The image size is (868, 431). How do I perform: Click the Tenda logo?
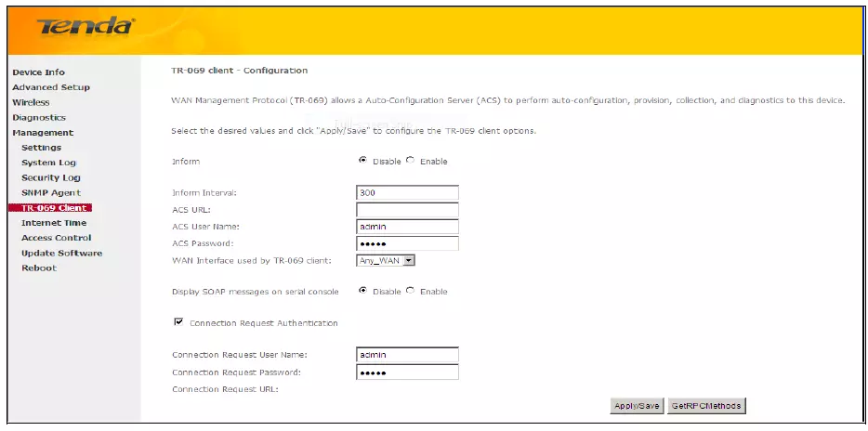[x=85, y=25]
